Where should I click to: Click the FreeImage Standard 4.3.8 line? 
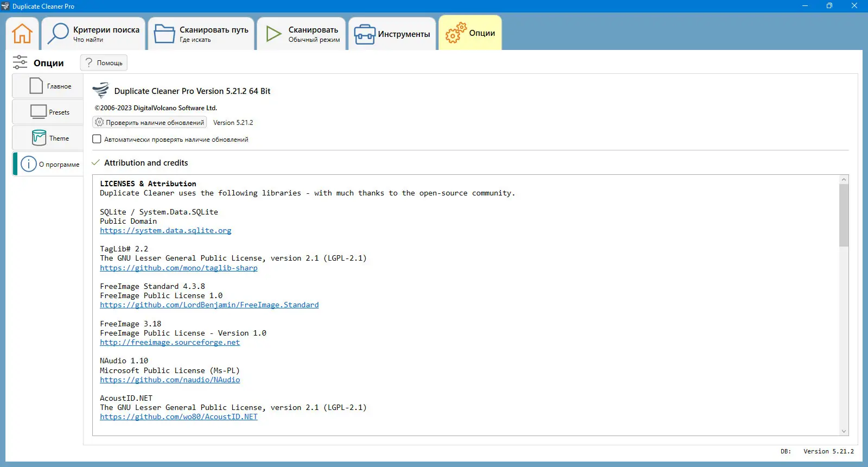click(x=152, y=286)
